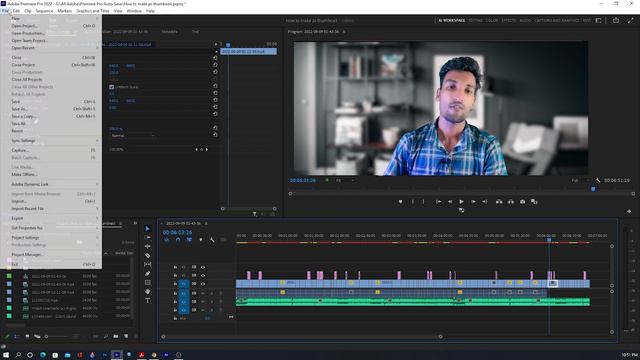Select the Slip tool

pos(148,264)
